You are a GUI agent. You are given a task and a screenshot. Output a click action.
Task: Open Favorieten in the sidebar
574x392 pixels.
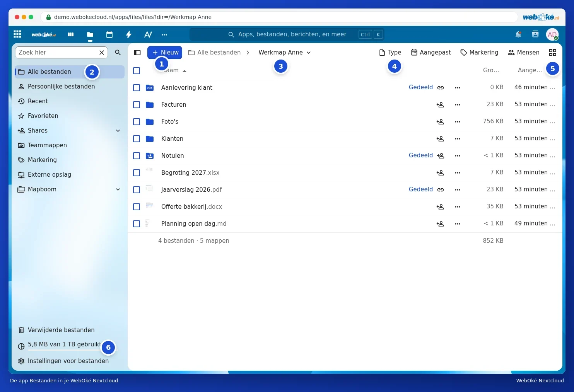70,116
